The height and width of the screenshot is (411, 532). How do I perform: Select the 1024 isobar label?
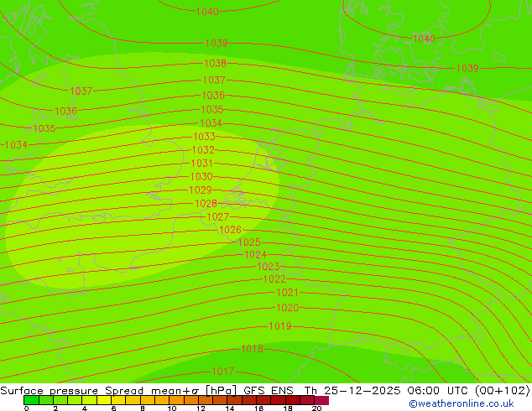tap(255, 254)
